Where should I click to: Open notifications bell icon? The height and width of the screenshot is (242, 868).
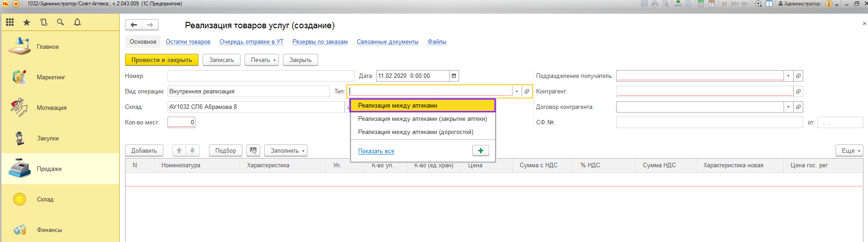(77, 22)
